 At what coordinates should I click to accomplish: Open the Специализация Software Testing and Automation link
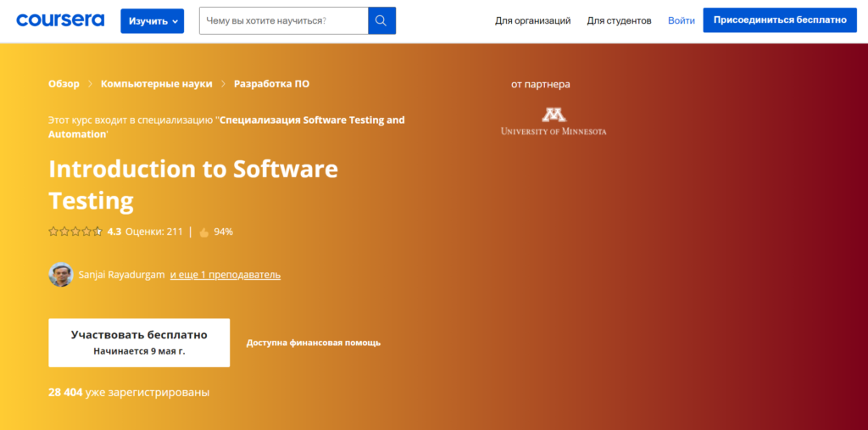311,120
